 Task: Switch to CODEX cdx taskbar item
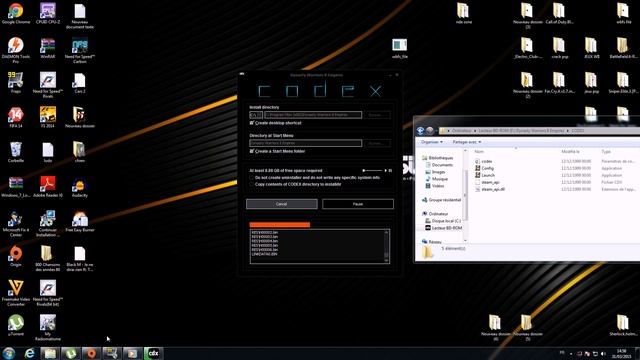coord(153,353)
